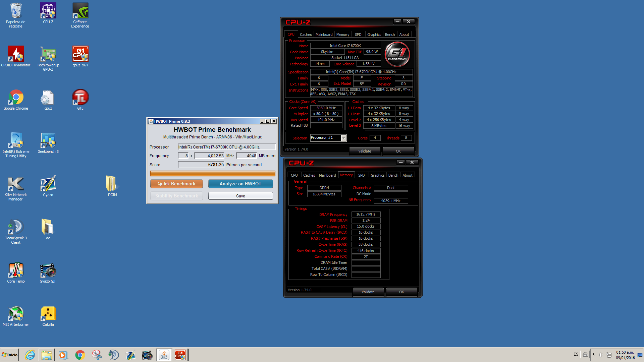
Task: Launch Intel Extreme Tuning Utility
Action: (16, 145)
